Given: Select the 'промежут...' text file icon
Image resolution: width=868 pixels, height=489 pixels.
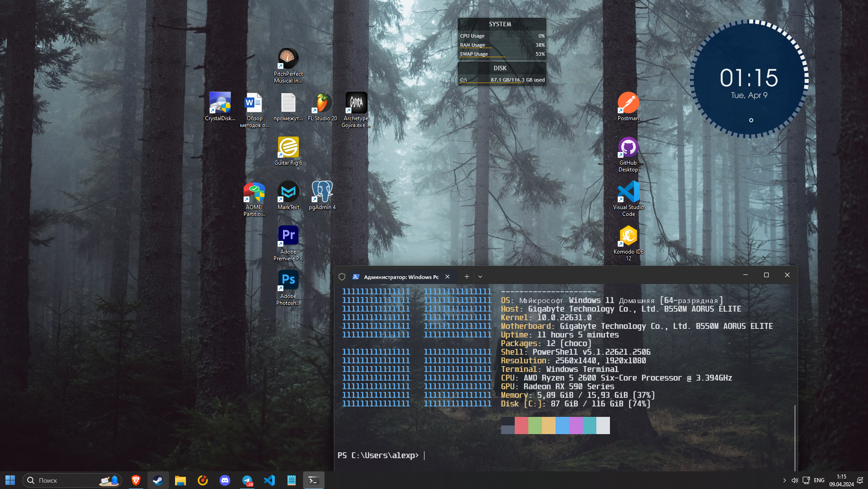Looking at the screenshot, I should click(x=288, y=107).
